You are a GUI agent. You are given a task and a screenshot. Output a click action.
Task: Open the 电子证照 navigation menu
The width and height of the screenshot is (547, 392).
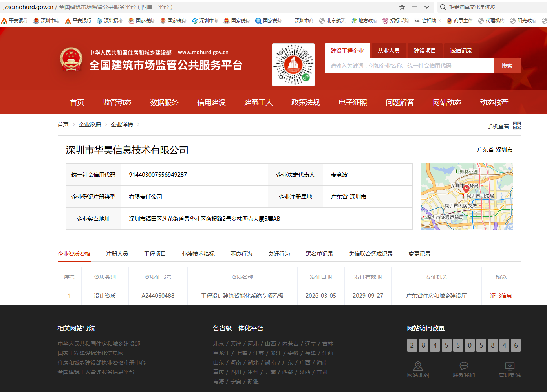click(353, 103)
